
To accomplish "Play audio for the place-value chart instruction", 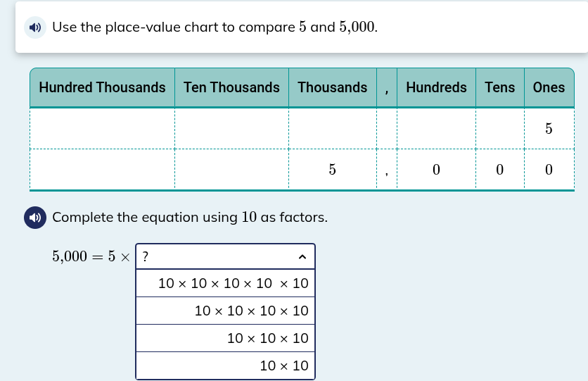I will pyautogui.click(x=35, y=28).
